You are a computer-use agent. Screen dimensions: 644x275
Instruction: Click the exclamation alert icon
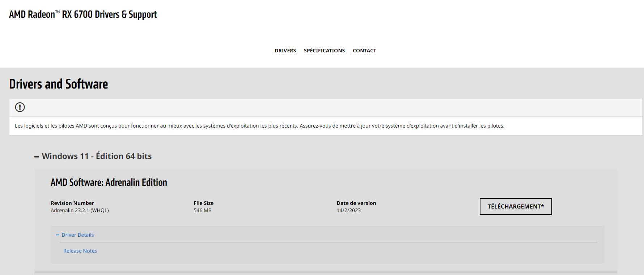click(x=20, y=107)
